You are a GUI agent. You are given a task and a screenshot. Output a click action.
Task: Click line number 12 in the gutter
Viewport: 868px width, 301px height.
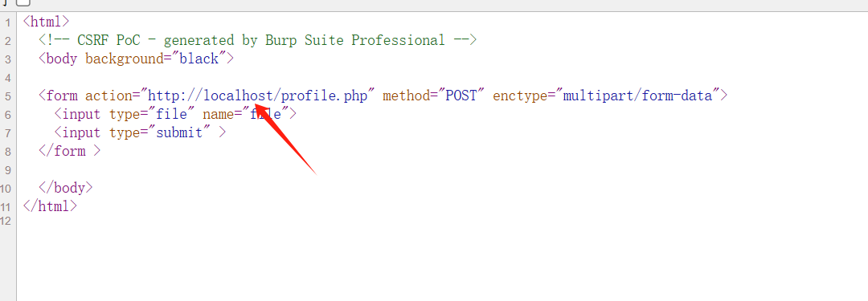[x=6, y=221]
